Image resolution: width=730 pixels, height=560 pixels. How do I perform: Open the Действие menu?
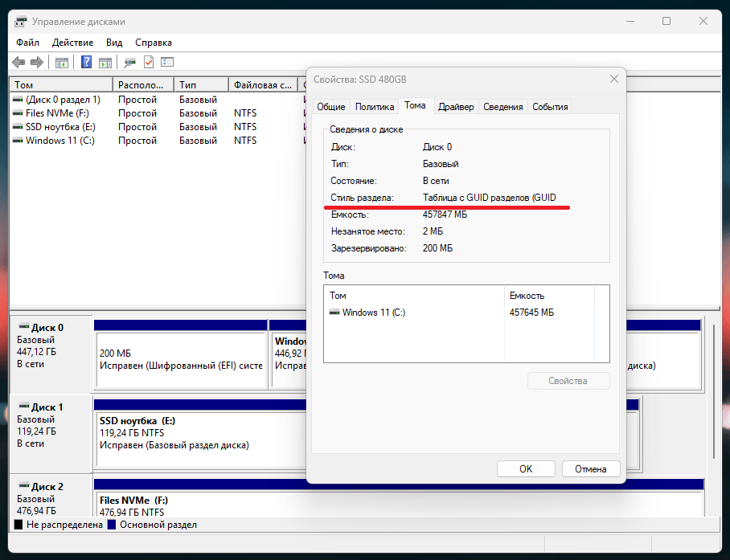[x=72, y=43]
